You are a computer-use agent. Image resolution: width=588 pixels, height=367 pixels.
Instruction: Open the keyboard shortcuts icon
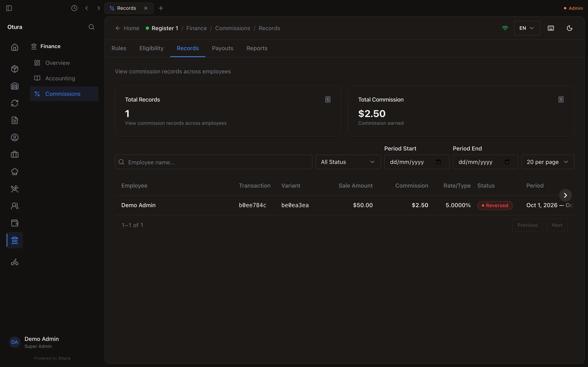click(551, 28)
